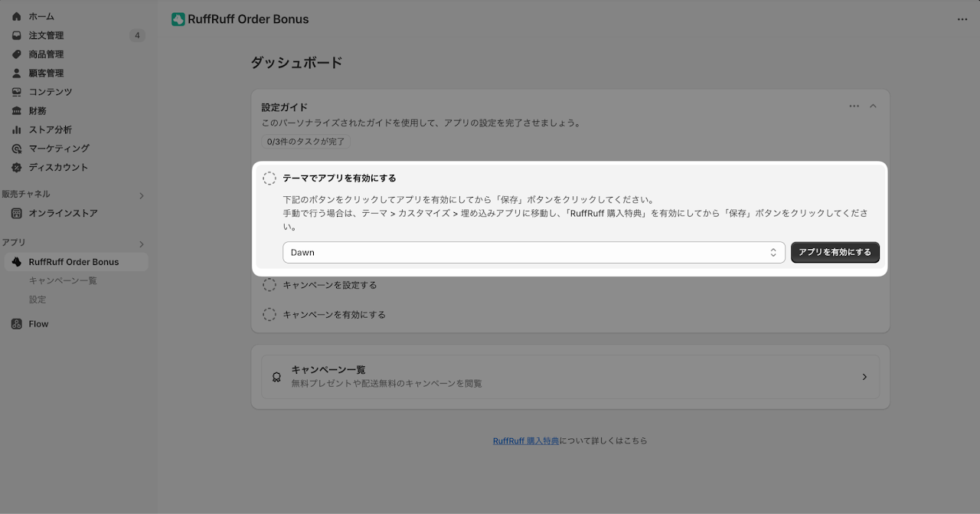Viewport: 980px width, 514px height.
Task: Open ストア分析 in the sidebar
Action: coord(51,129)
